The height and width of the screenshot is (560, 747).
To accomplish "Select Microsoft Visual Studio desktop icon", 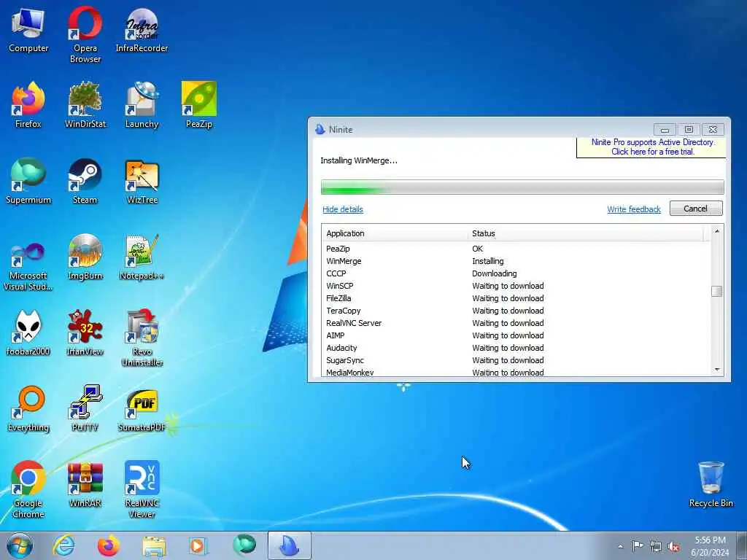I will point(28,267).
